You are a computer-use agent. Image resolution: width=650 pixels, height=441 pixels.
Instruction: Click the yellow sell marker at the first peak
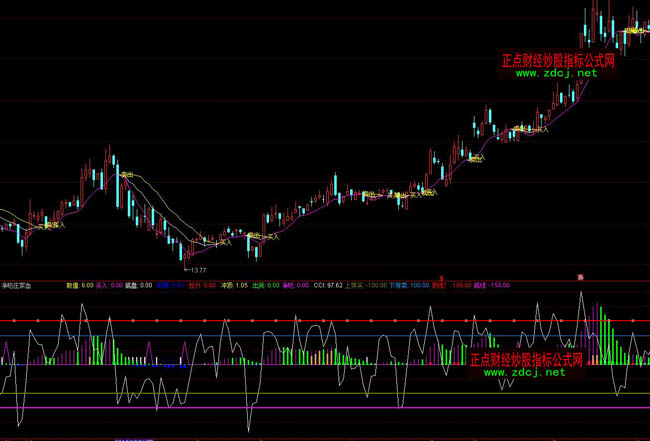(x=127, y=175)
